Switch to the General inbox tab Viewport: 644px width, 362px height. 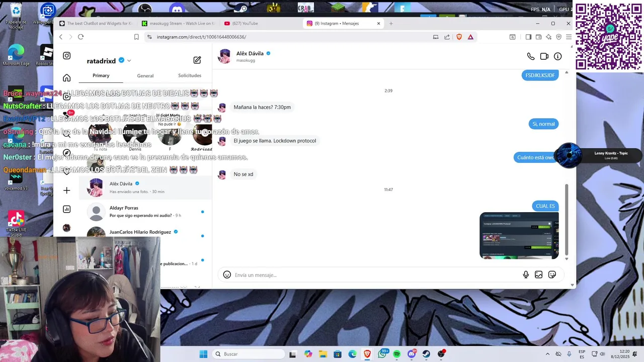(145, 75)
